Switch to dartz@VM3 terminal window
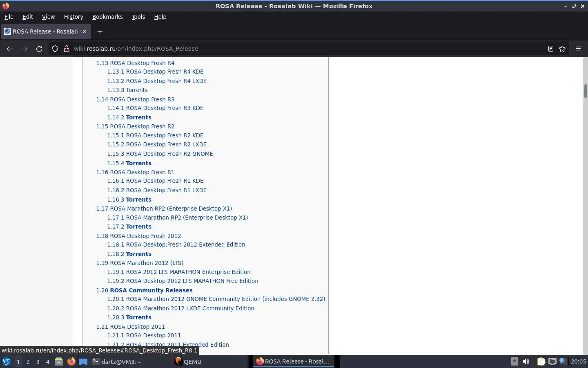Screen dimensions: 588x368 (131, 361)
